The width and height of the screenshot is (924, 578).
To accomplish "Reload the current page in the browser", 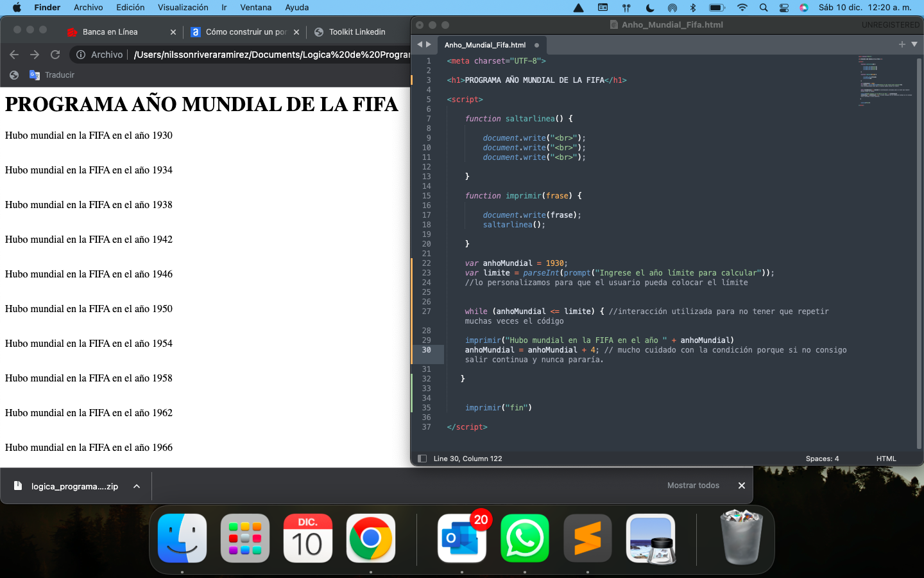I will 55,55.
